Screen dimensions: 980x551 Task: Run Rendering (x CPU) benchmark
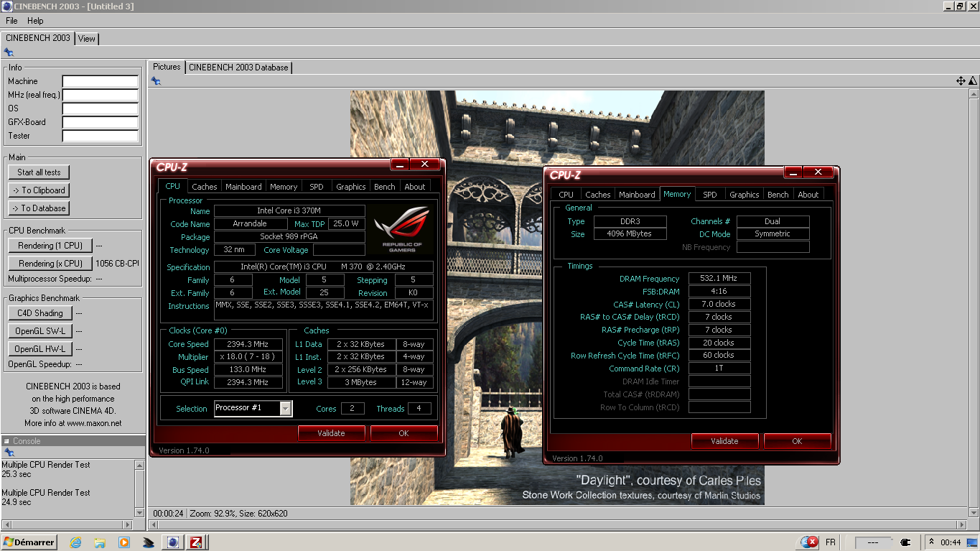tap(50, 264)
